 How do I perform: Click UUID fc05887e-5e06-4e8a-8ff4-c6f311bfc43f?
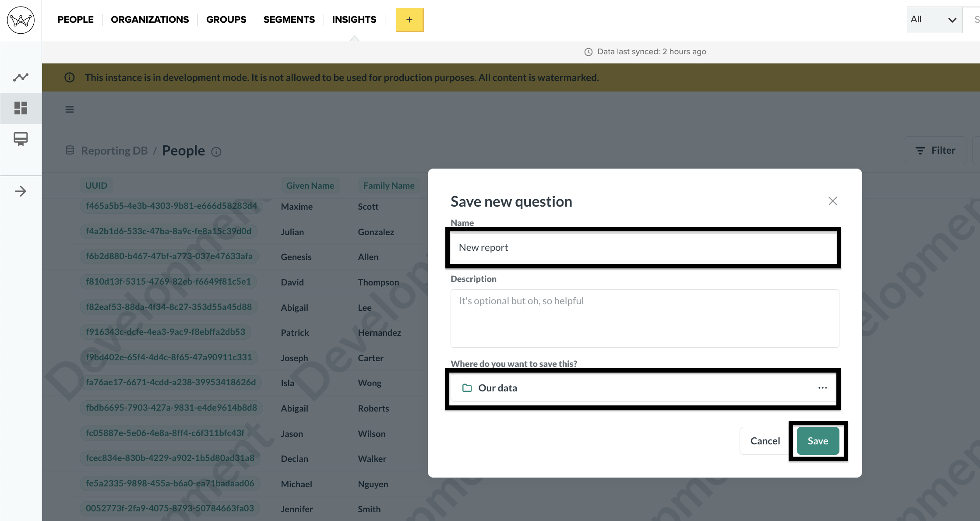pyautogui.click(x=165, y=433)
